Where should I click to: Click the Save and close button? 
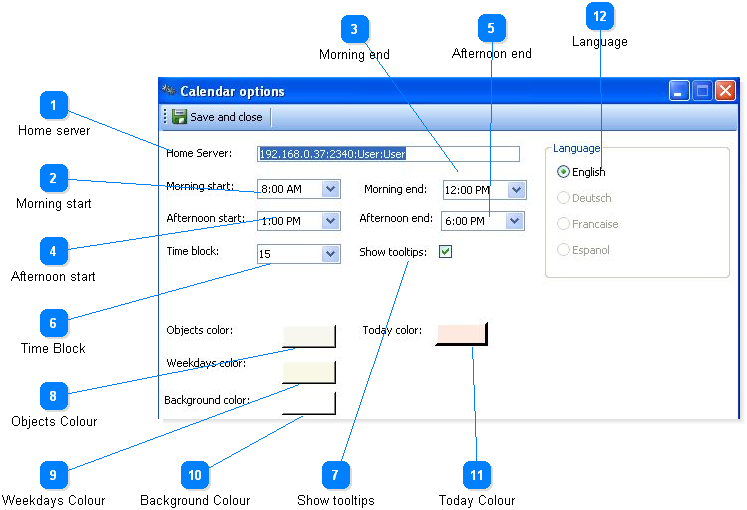click(x=217, y=117)
